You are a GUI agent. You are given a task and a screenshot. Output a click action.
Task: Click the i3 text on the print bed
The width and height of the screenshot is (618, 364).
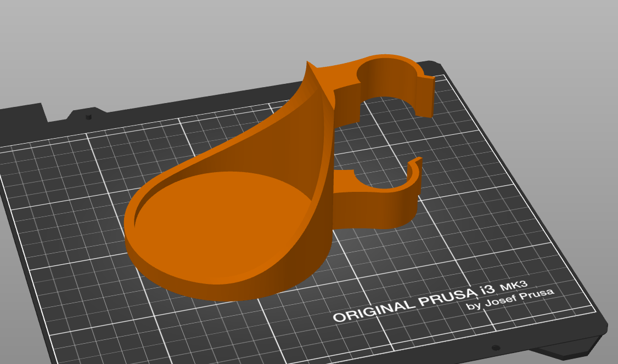[486, 288]
